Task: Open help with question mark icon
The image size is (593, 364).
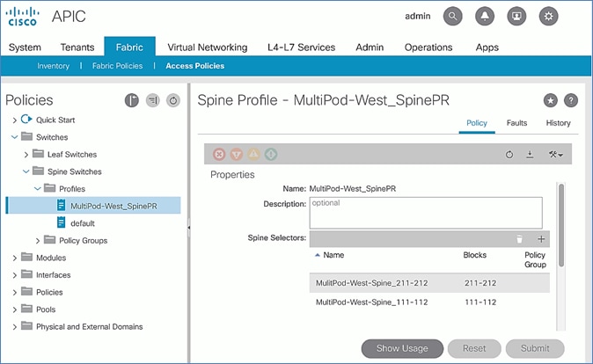Action: click(x=571, y=100)
